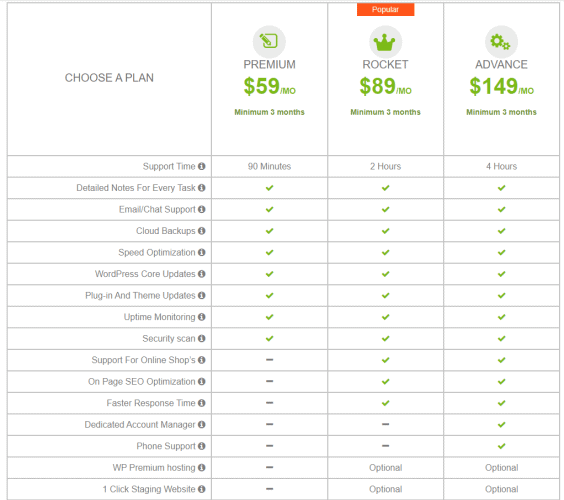Click Advance checkmark in Phone Support row
564x500 pixels.
pos(501,446)
